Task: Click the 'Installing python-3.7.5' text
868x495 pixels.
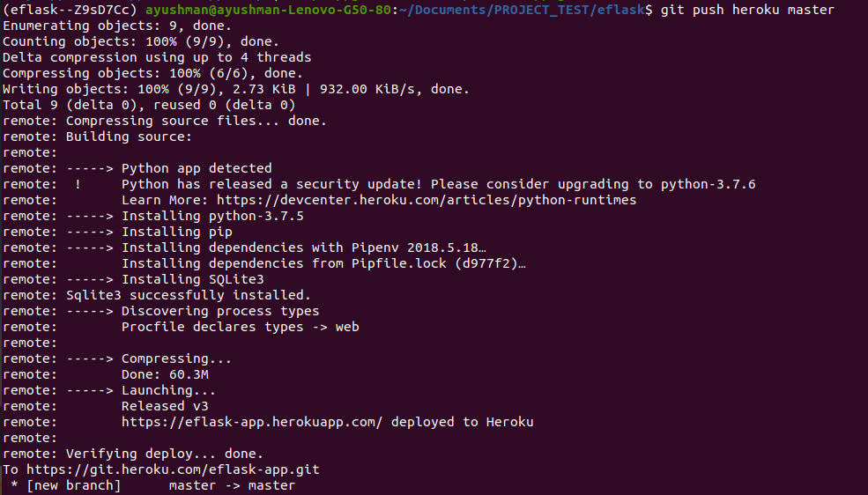Action: pos(212,216)
